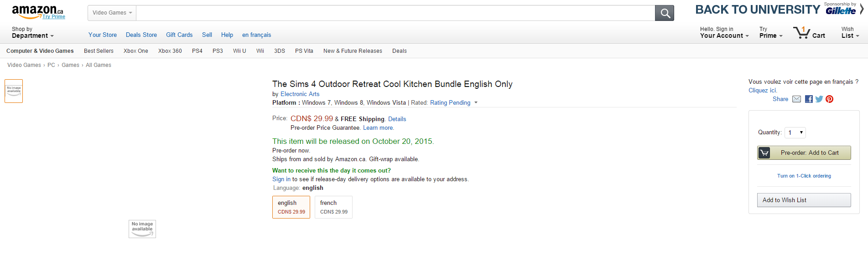868x270 pixels.
Task: Share this product on Facebook
Action: 809,99
